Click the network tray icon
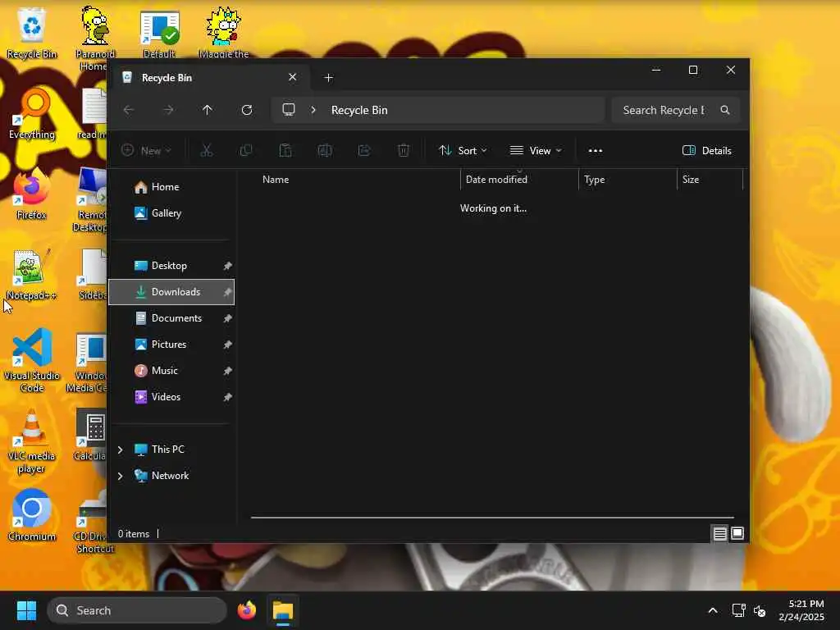Screen dimensions: 840x630 coord(739,610)
